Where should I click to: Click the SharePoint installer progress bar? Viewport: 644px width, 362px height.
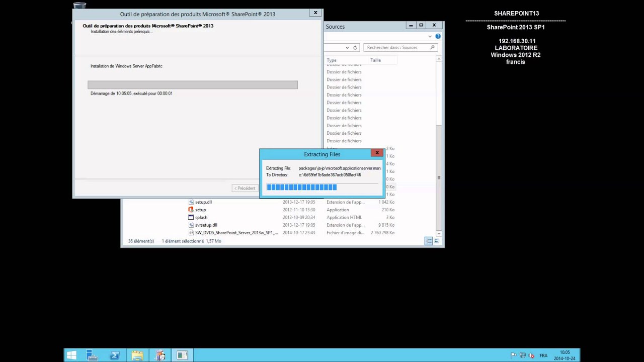193,85
